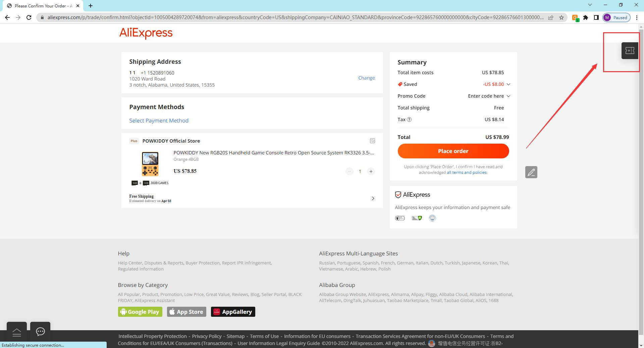Viewport: 644px width, 348px height.
Task: Click the order note icon beside POWKIDDY store
Action: click(x=372, y=141)
